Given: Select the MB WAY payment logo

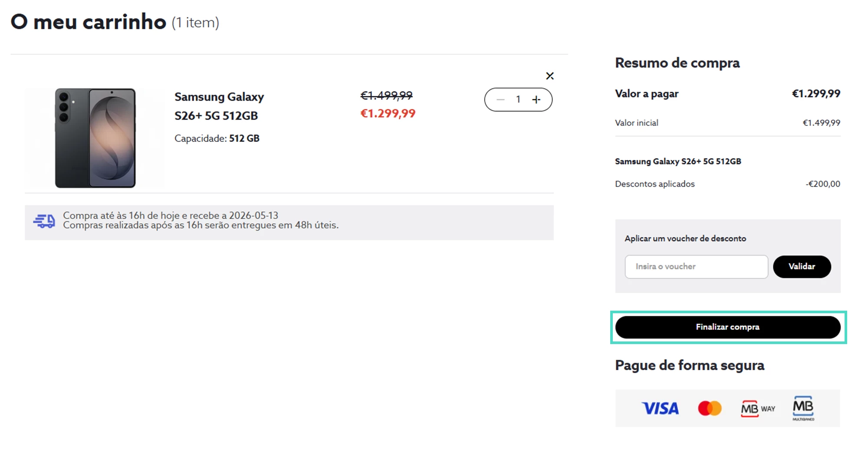Looking at the screenshot, I should [758, 408].
